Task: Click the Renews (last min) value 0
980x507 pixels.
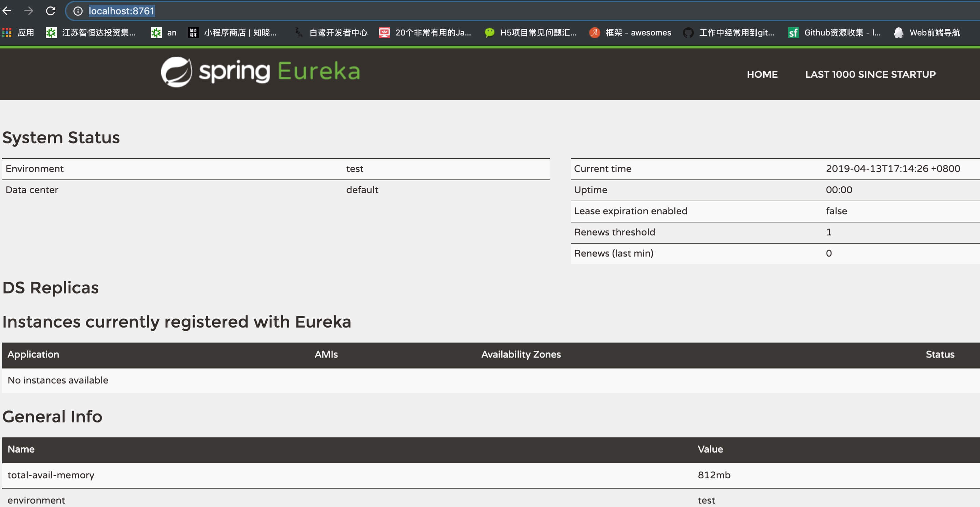Action: pyautogui.click(x=829, y=253)
